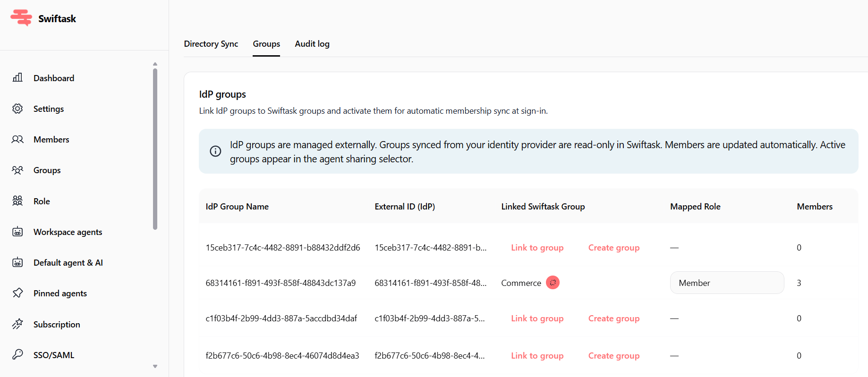Click the Settings gear icon
Image resolution: width=868 pixels, height=377 pixels.
point(17,109)
